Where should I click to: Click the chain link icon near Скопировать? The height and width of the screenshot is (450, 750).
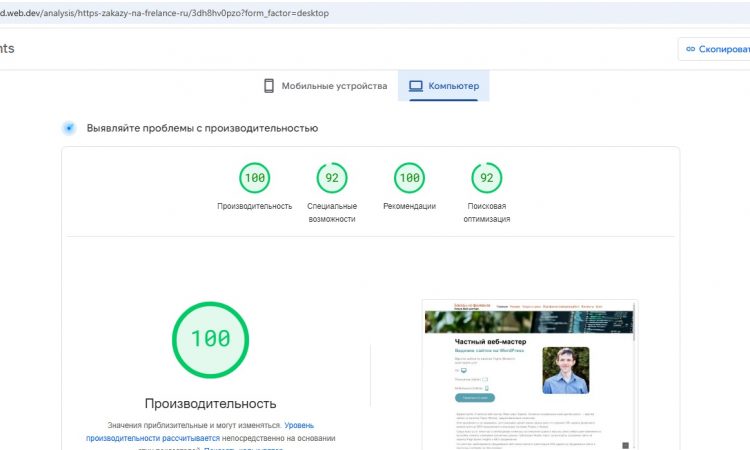(x=690, y=49)
